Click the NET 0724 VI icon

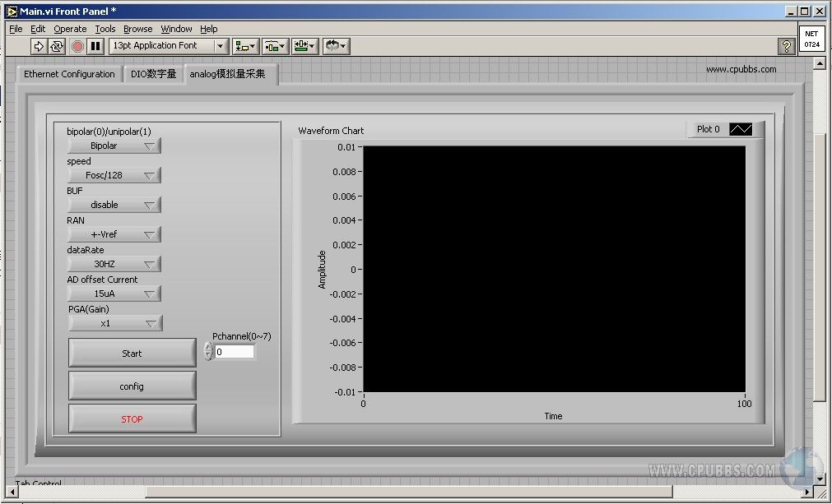811,39
